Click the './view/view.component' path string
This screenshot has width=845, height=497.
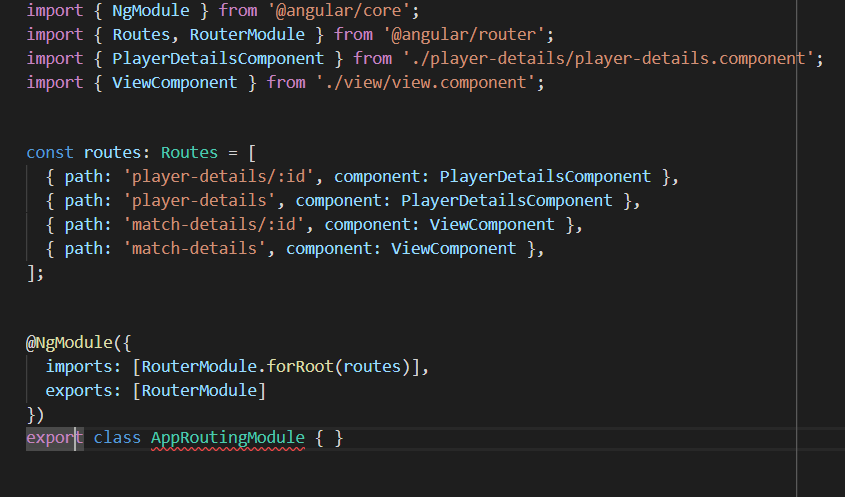(x=426, y=82)
